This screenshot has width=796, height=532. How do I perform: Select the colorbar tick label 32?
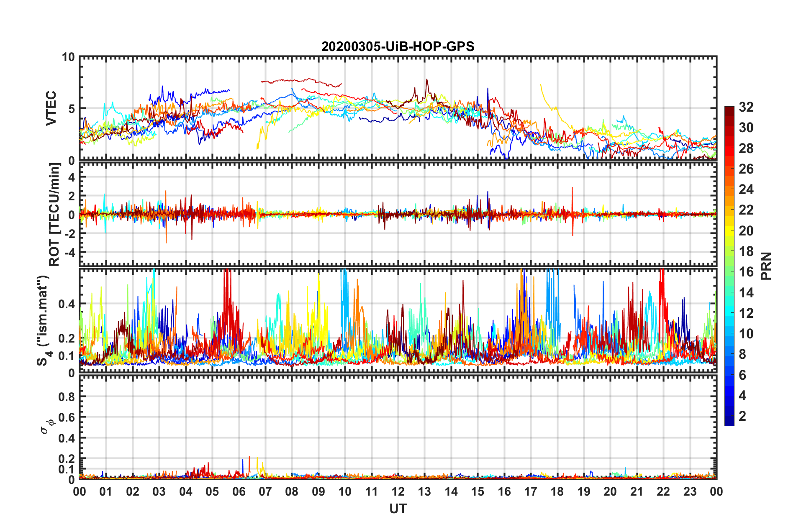click(x=746, y=107)
